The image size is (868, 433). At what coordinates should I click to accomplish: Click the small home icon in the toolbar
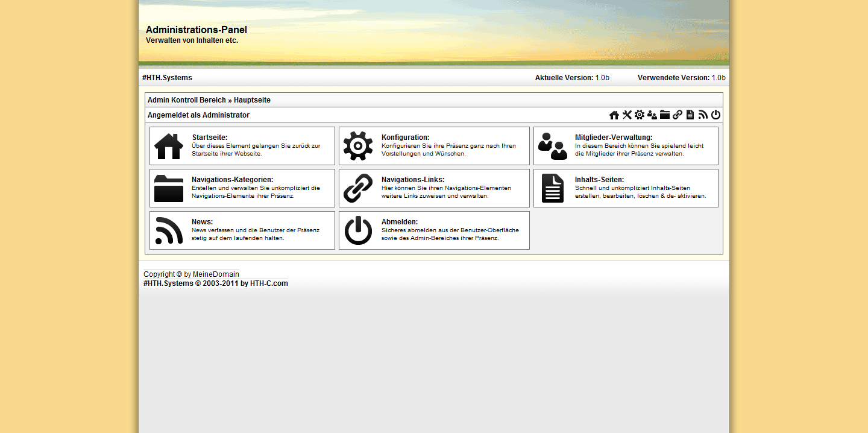tap(614, 115)
